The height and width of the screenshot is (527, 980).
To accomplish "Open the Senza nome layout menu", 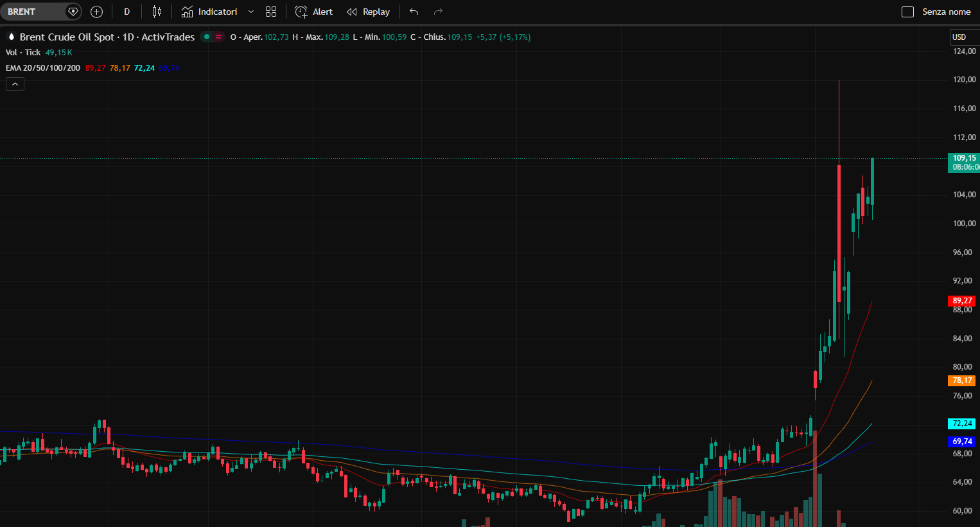I will 947,12.
